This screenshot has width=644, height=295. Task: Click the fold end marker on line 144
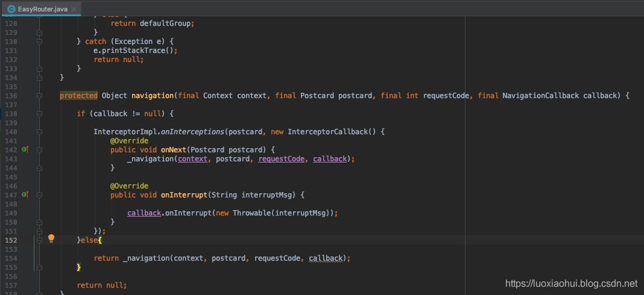point(39,168)
